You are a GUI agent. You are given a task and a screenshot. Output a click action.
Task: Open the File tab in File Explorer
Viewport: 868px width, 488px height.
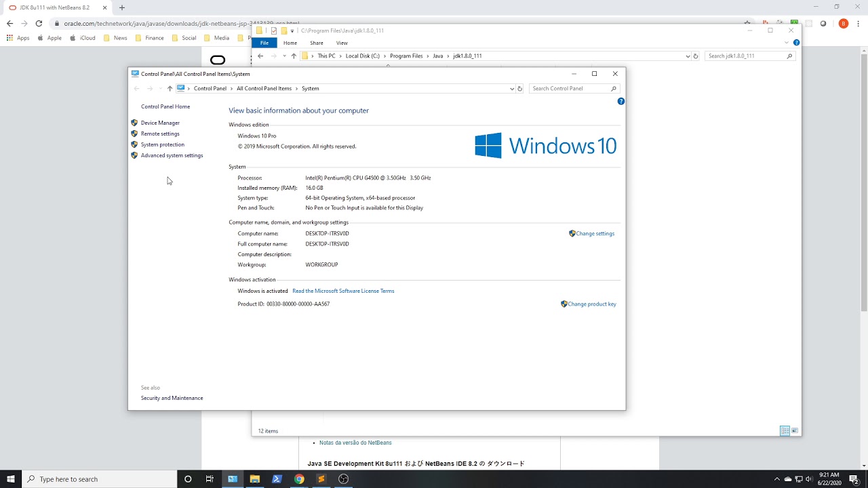pos(264,43)
